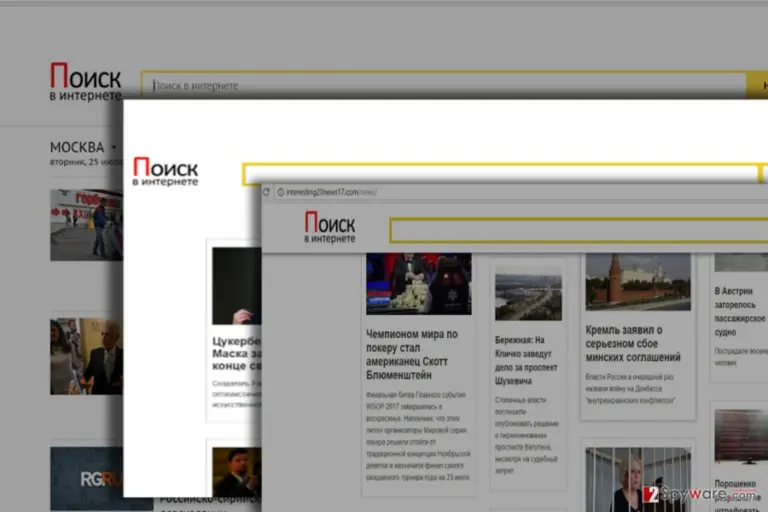Click the date text 'вторник, 25' in back window
This screenshot has height=512, width=768.
(86, 162)
